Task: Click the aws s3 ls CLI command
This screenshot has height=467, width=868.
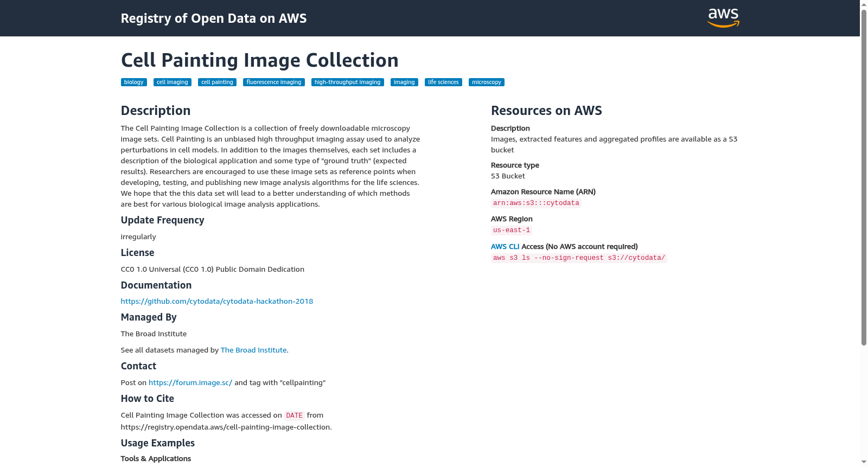Action: point(579,258)
